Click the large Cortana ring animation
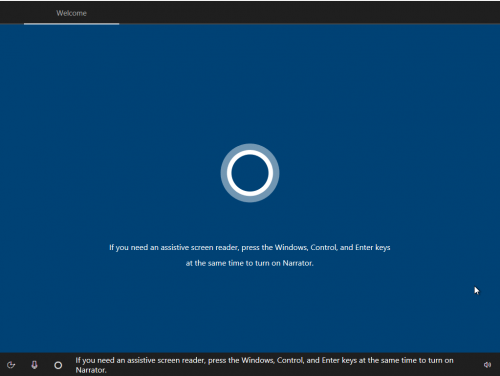This screenshot has height=376, width=500. [250, 173]
